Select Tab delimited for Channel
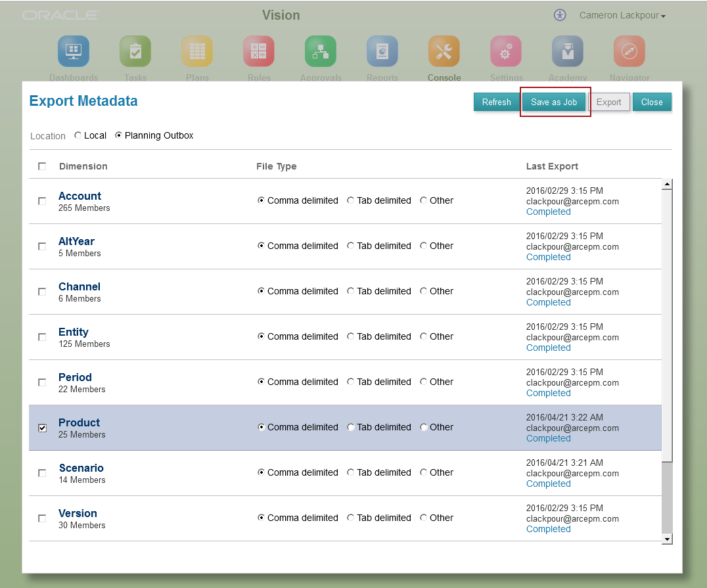Viewport: 707px width, 588px height. pyautogui.click(x=350, y=291)
